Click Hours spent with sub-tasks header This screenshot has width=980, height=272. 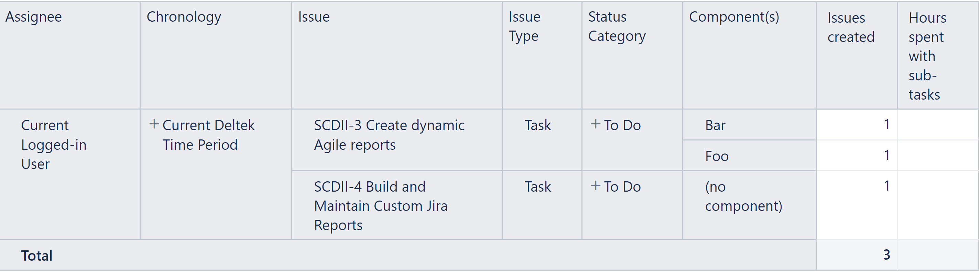pos(927,56)
